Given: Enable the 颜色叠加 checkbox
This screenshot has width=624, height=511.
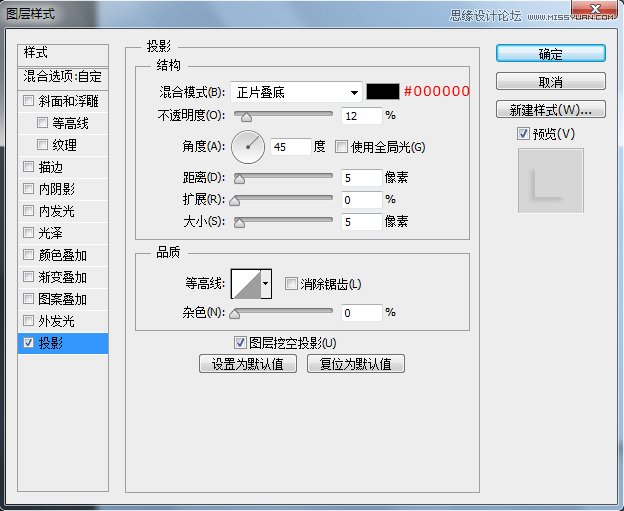Looking at the screenshot, I should (28, 254).
